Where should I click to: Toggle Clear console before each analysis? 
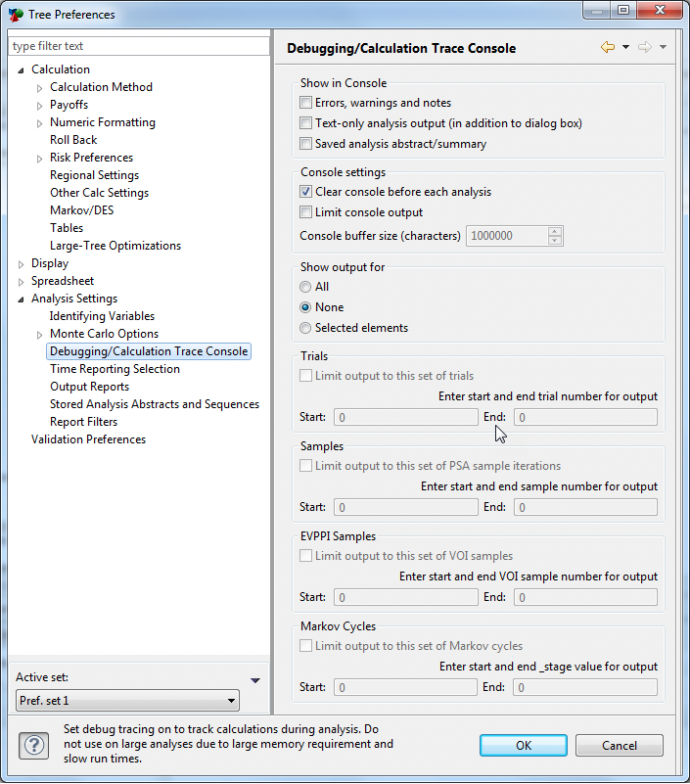pyautogui.click(x=306, y=192)
